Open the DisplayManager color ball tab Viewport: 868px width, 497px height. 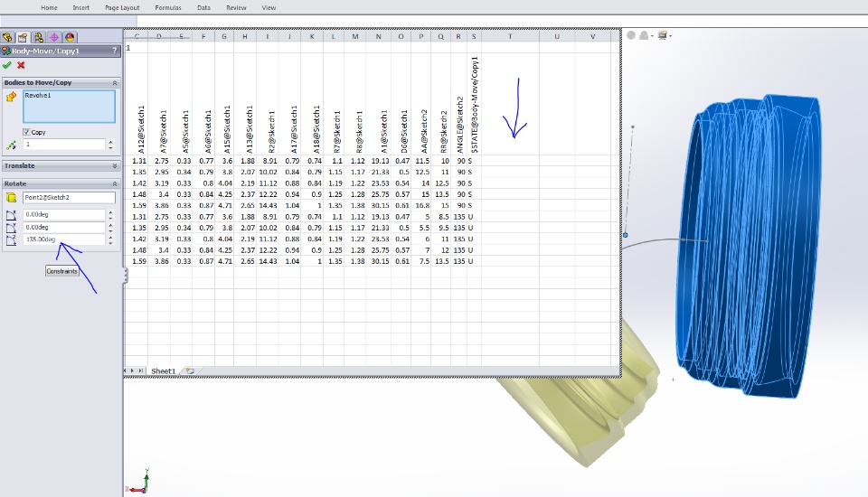click(70, 37)
